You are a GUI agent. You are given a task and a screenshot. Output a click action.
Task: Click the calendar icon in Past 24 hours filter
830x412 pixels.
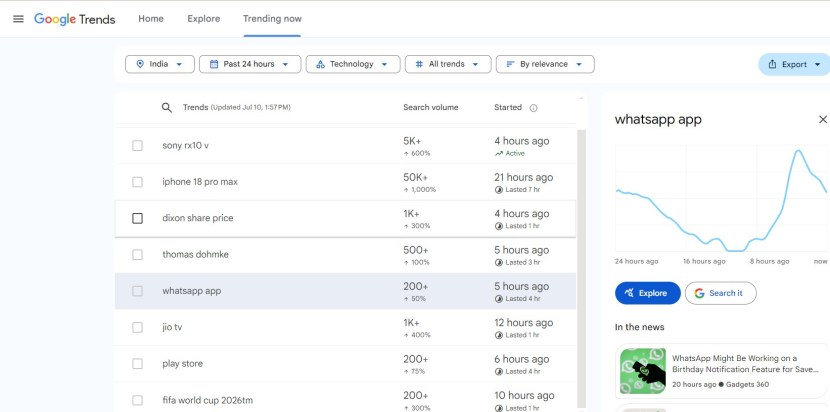pyautogui.click(x=214, y=64)
